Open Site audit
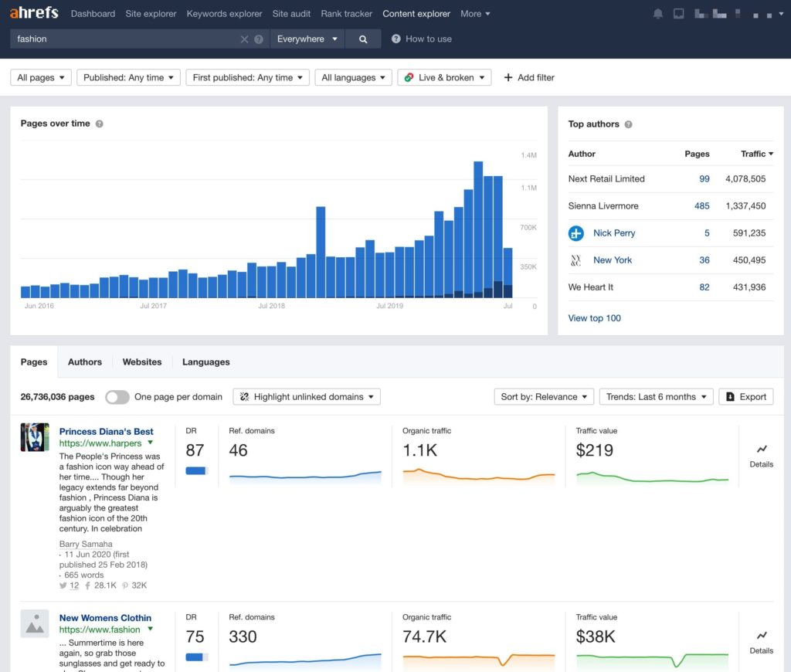This screenshot has height=672, width=791. click(x=291, y=14)
